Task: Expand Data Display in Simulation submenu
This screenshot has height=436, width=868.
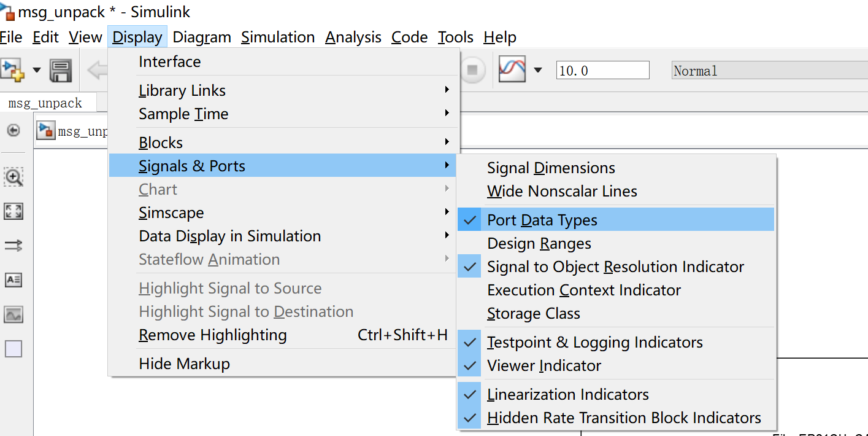Action: tap(282, 236)
